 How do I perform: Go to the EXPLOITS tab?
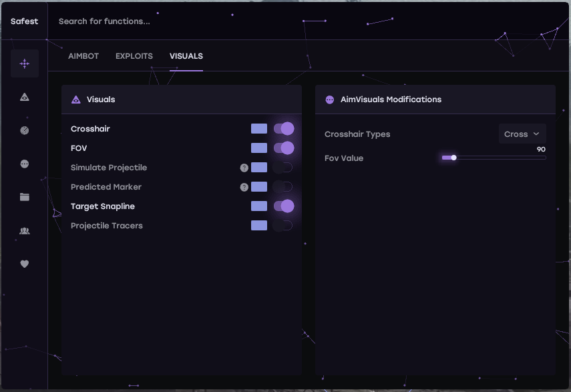coord(134,56)
